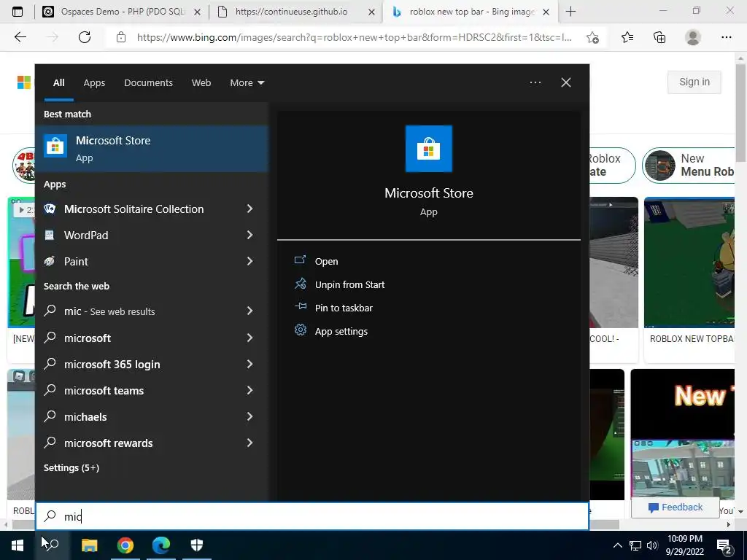Screen dimensions: 747x560
Task: Click the Edge address bar URL
Action: 354,38
